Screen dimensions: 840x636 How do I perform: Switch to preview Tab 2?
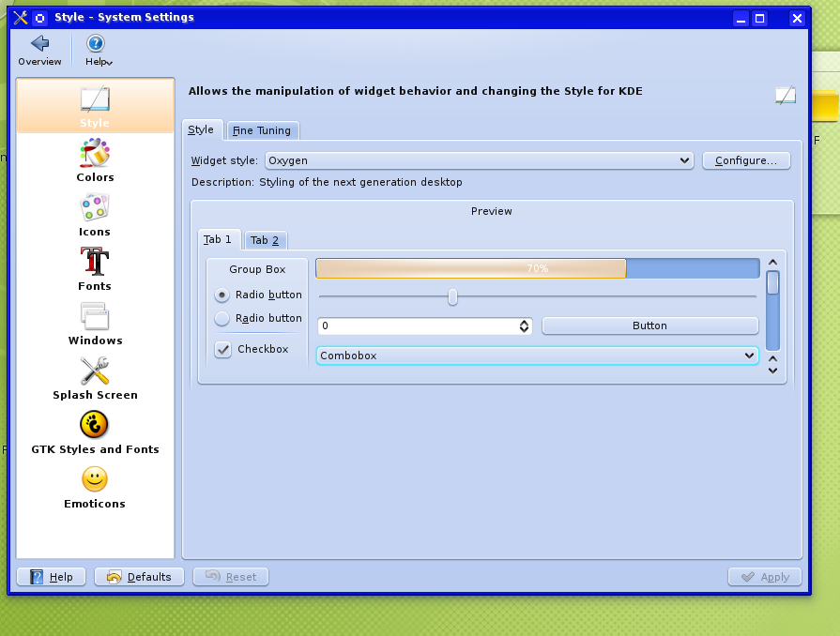pyautogui.click(x=266, y=240)
